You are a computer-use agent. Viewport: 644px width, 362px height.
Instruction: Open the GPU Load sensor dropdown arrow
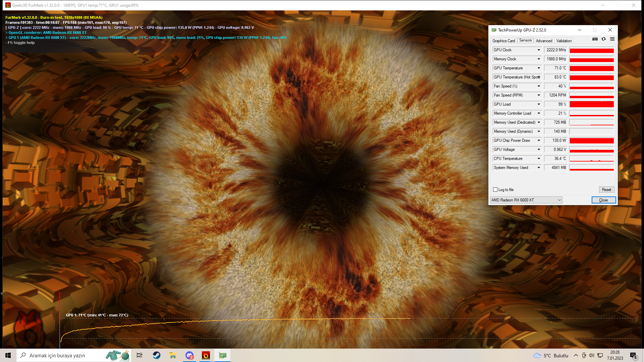click(x=539, y=104)
